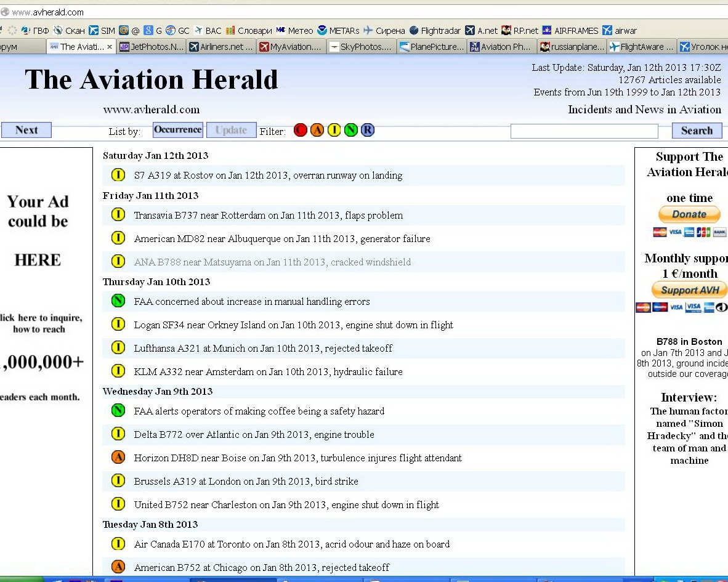Image resolution: width=728 pixels, height=582 pixels.
Task: Click the Search button
Action: (697, 131)
